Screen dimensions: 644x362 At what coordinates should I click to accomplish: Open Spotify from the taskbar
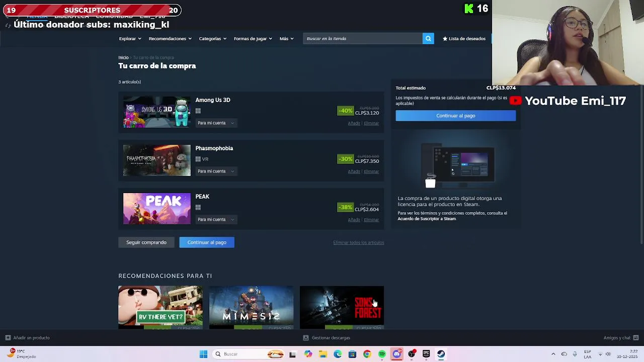tap(382, 354)
